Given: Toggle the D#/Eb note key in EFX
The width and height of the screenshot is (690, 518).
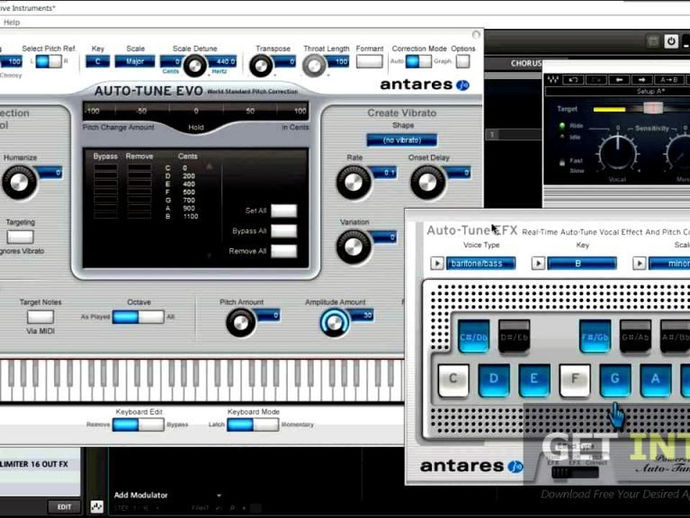Looking at the screenshot, I should 514,336.
